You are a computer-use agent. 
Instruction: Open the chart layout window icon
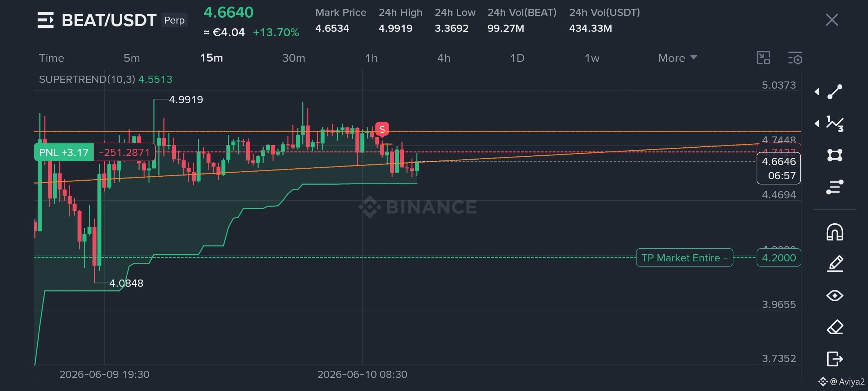point(763,58)
